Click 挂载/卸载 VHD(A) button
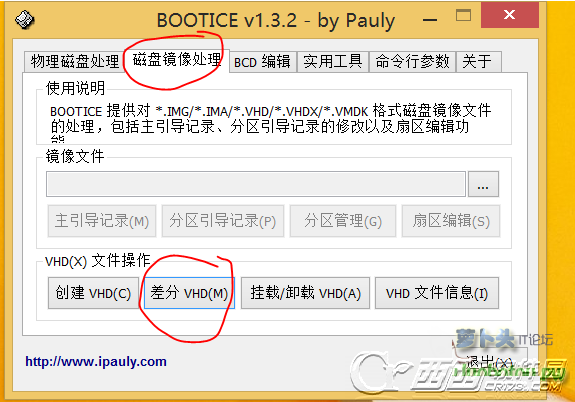The width and height of the screenshot is (575, 402). click(305, 293)
